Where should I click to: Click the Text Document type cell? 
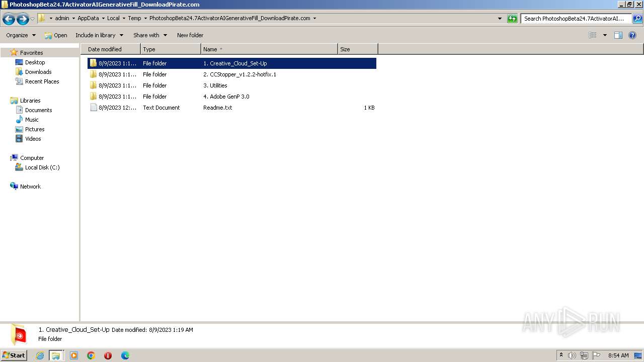[161, 108]
